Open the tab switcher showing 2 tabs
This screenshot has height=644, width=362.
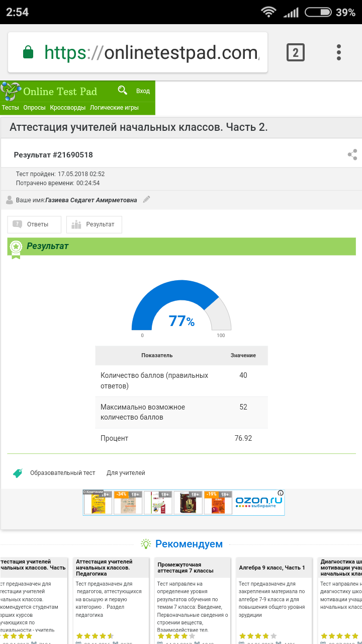[x=296, y=52]
